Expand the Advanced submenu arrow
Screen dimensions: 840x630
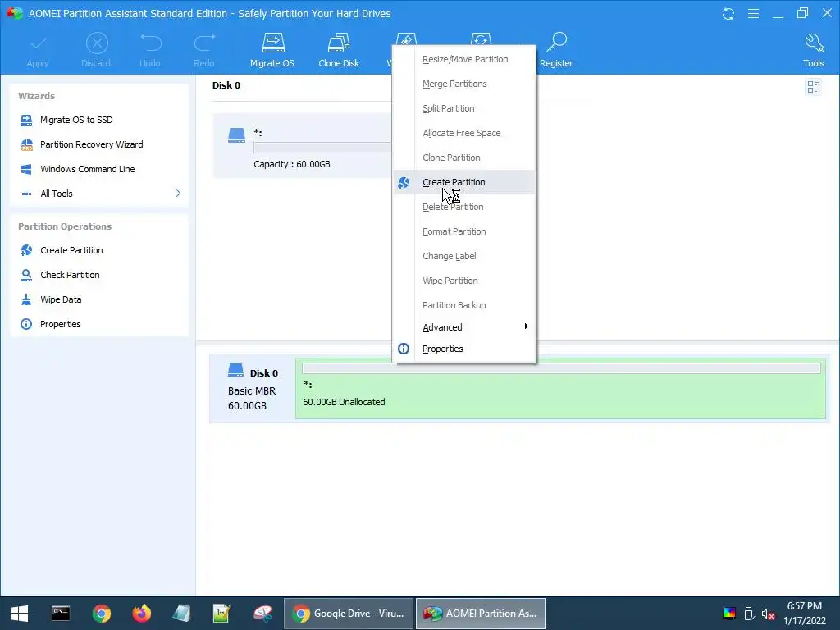pos(526,326)
